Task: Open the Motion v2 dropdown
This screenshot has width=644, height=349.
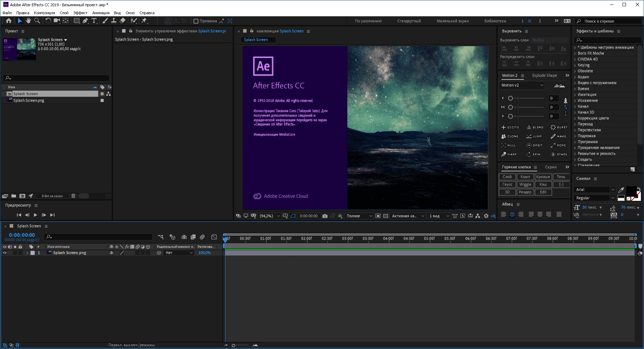Action: [522, 85]
